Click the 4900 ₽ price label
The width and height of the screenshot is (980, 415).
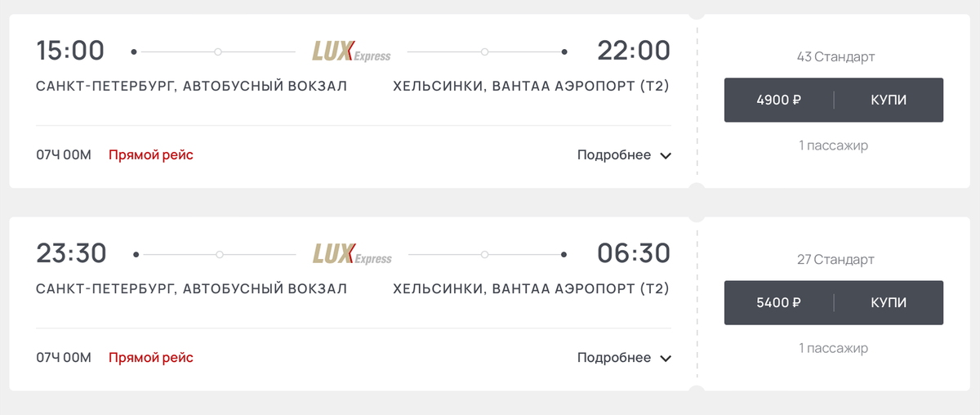pos(778,100)
